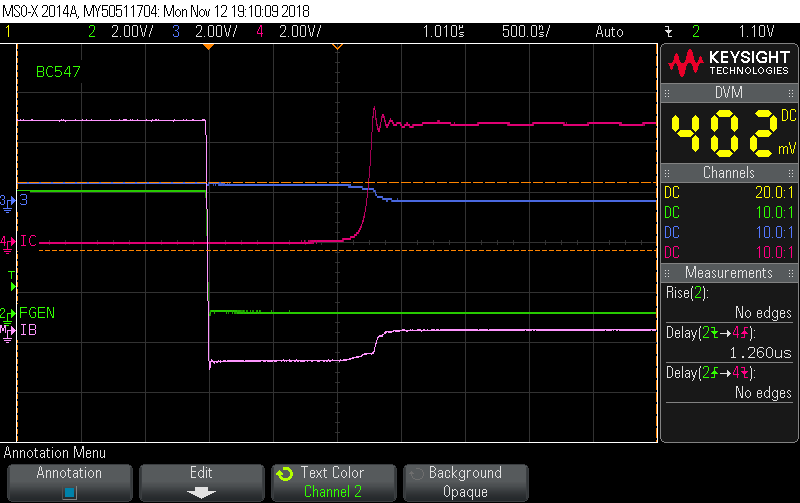
Task: Click the Annotation Menu title
Action: coord(55,453)
